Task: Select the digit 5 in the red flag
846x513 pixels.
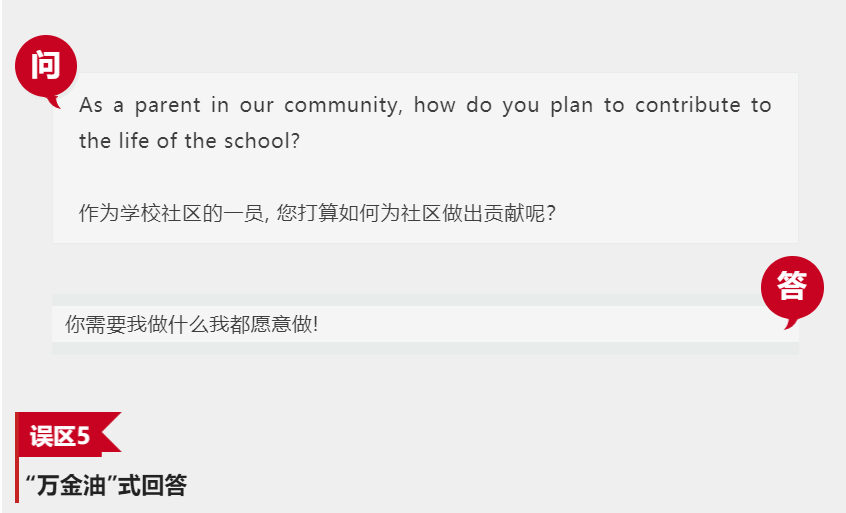Action: (x=84, y=436)
